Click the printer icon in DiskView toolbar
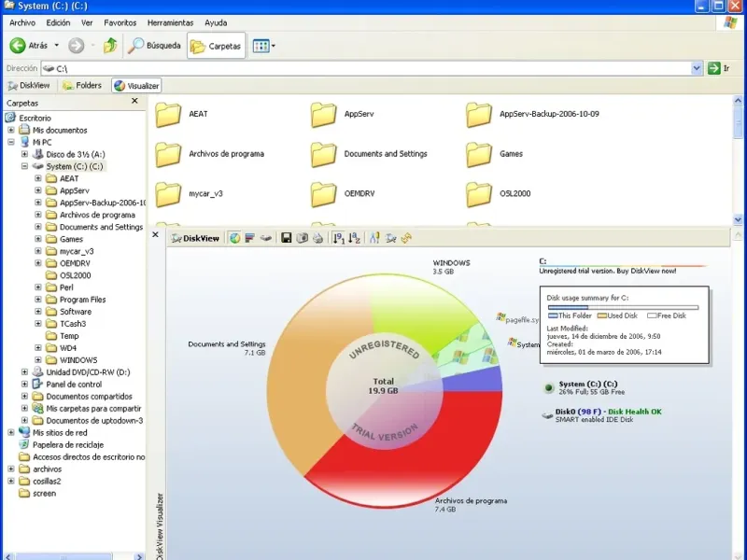 click(x=317, y=238)
